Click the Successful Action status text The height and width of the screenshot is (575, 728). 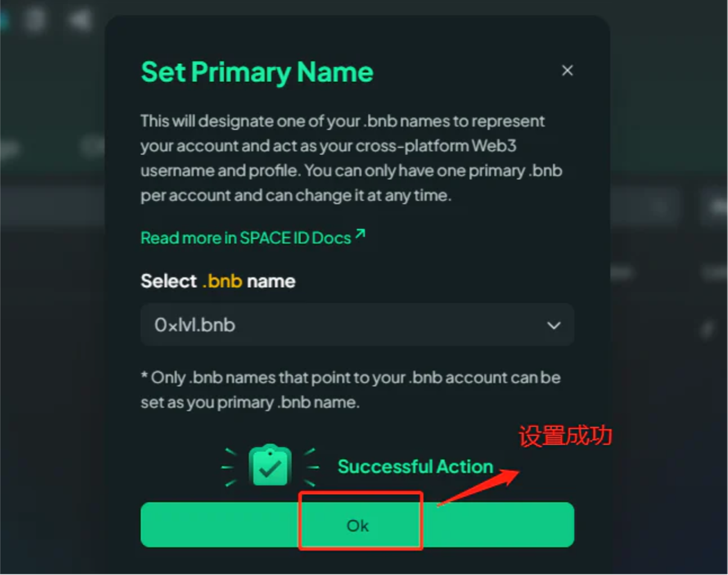point(415,466)
